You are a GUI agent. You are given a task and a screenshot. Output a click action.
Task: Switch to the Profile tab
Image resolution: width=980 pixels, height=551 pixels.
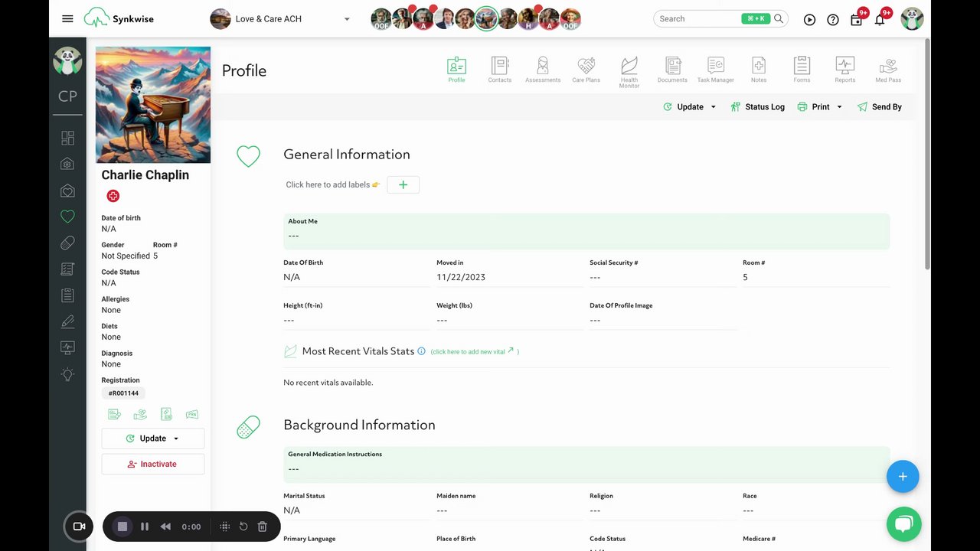456,70
